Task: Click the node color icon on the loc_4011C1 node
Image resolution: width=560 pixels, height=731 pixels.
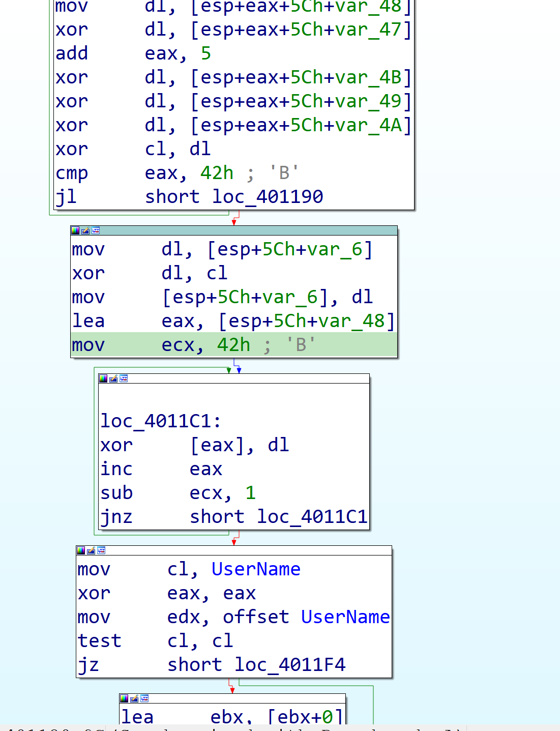Action: point(103,378)
